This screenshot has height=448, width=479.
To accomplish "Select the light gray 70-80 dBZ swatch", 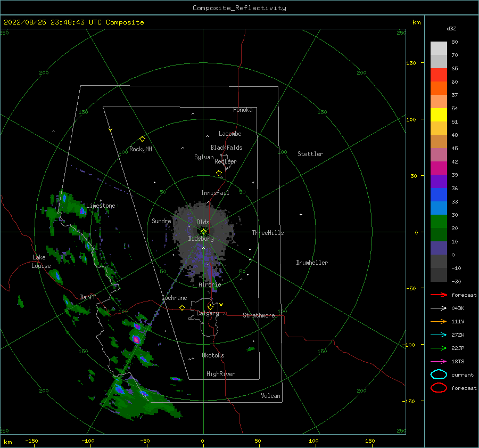I will coord(439,48).
